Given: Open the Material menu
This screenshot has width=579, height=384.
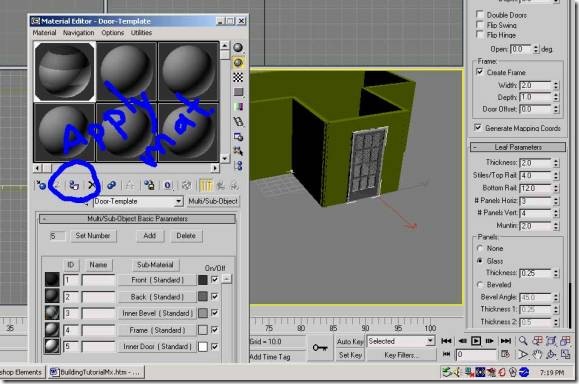Looking at the screenshot, I should tap(44, 32).
